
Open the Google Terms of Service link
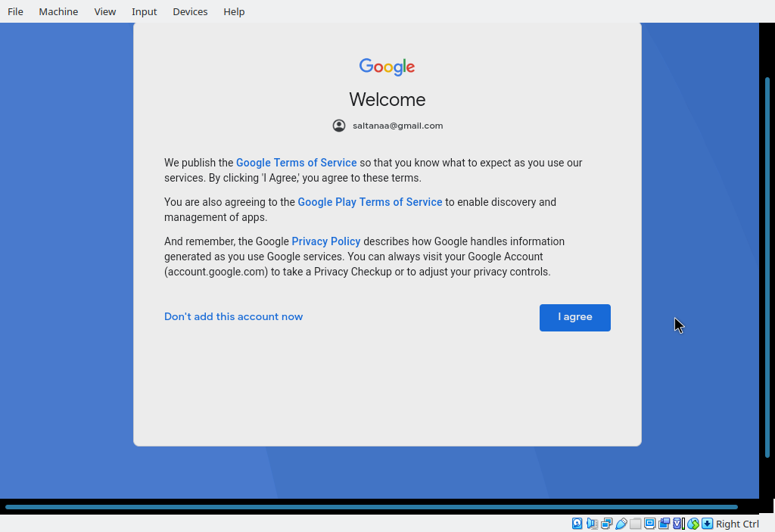(296, 163)
